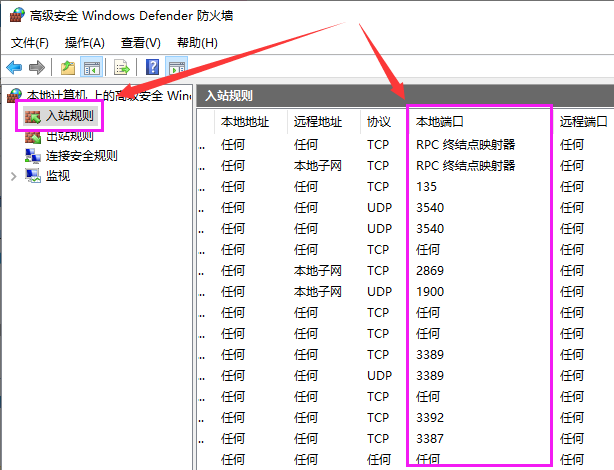This screenshot has width=614, height=470.
Task: Click local port 1900 cell
Action: click(x=430, y=292)
